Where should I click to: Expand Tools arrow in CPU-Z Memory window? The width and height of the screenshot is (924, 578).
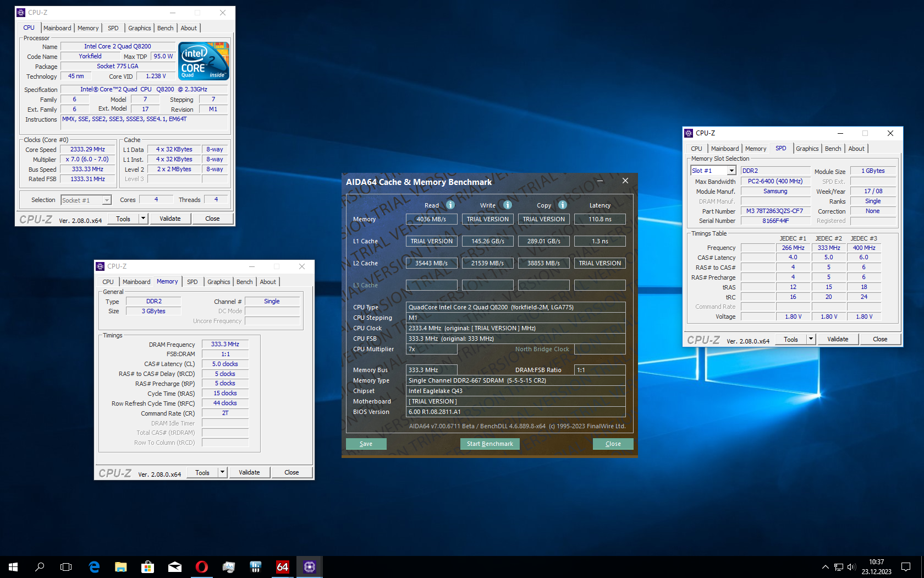click(222, 472)
